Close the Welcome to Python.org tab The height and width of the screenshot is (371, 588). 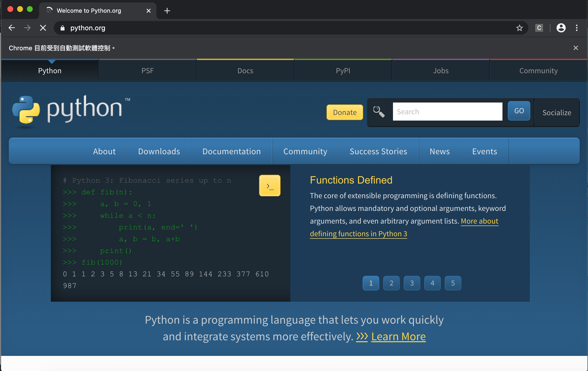[x=148, y=11]
